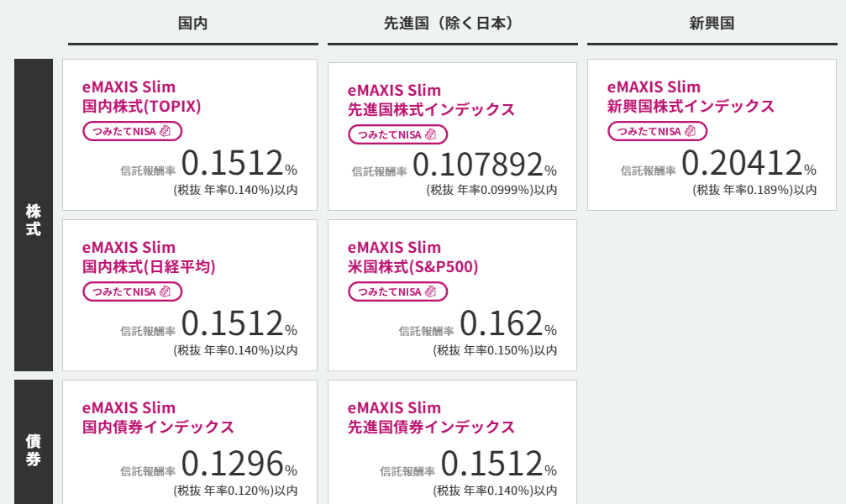Open eMAXIS Slim 先進国債券インデックス fund link
The image size is (846, 504).
tap(431, 417)
